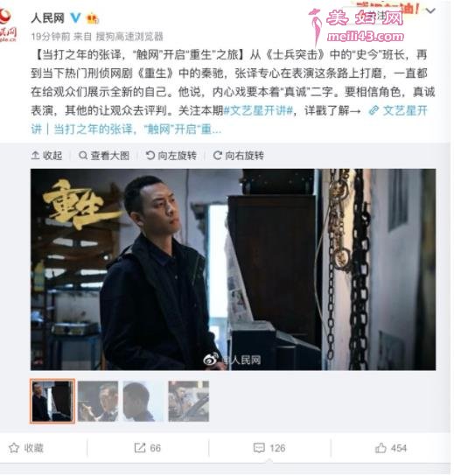
Task: Click the 人民网 profile avatar logo
Action: (8, 25)
